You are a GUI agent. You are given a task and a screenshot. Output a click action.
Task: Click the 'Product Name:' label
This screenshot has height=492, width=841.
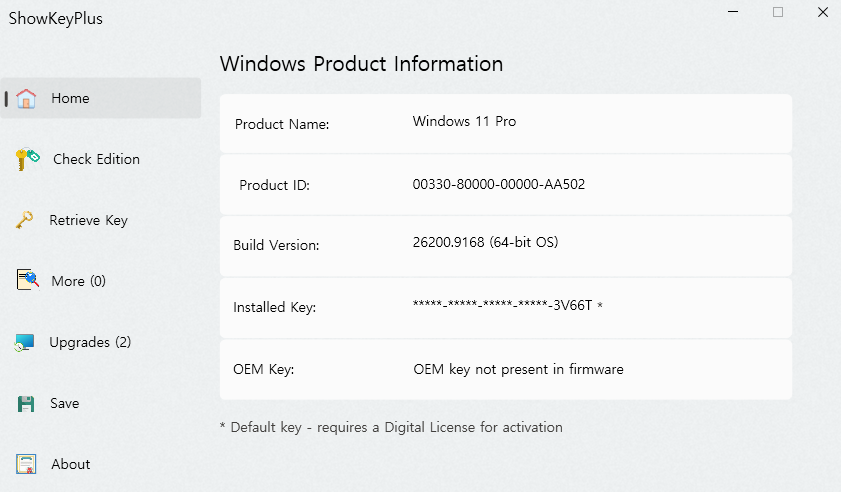pos(282,124)
